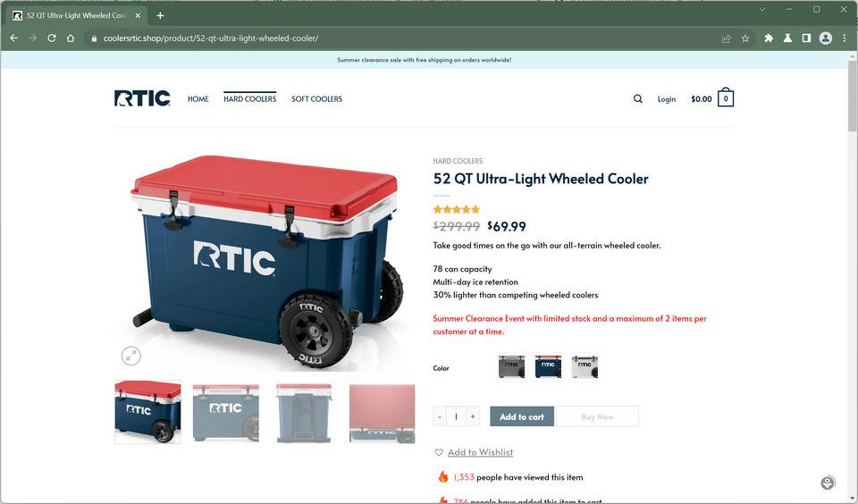Screen dimensions: 858x504
Task: Open the shopping cart bag icon
Action: tap(726, 98)
